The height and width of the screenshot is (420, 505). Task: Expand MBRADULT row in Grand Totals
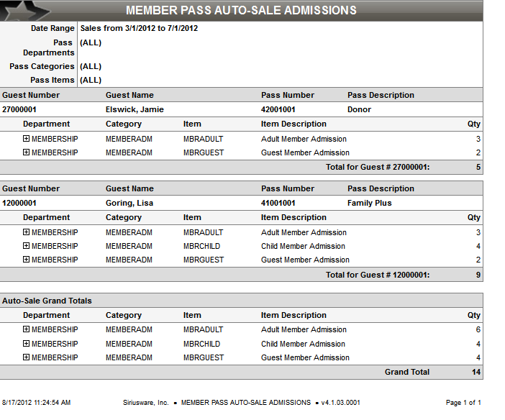(26, 329)
